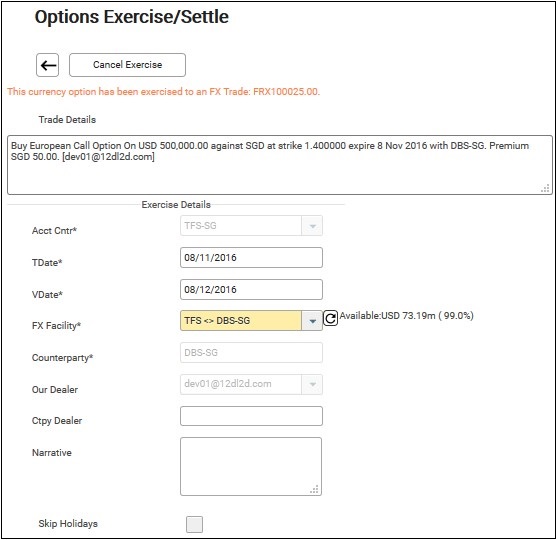Image resolution: width=558 pixels, height=540 pixels.
Task: Click the Counterparty DBS-SG field
Action: [251, 353]
